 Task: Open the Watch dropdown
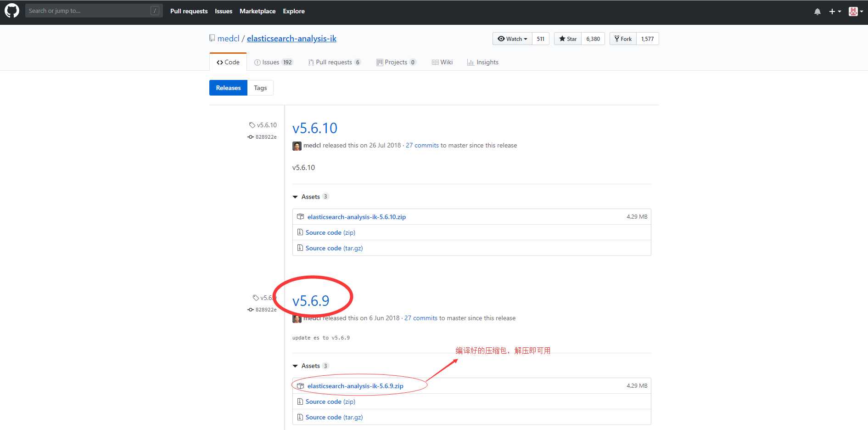[512, 39]
